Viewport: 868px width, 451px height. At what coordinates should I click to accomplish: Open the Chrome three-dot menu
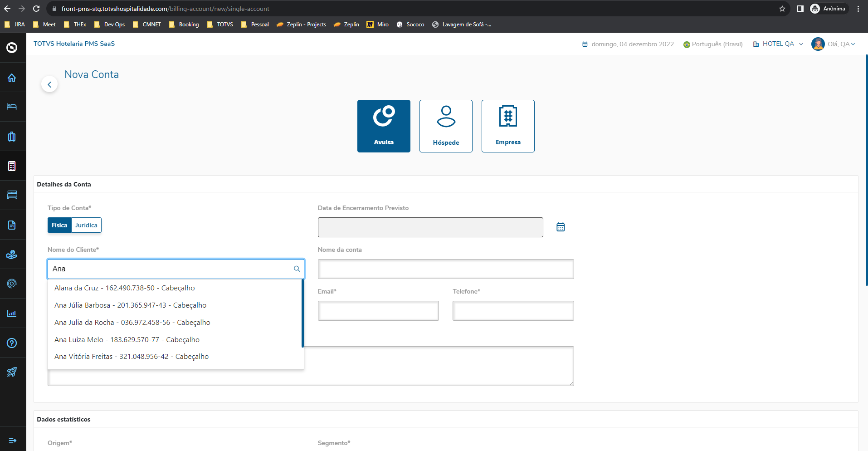pos(858,9)
